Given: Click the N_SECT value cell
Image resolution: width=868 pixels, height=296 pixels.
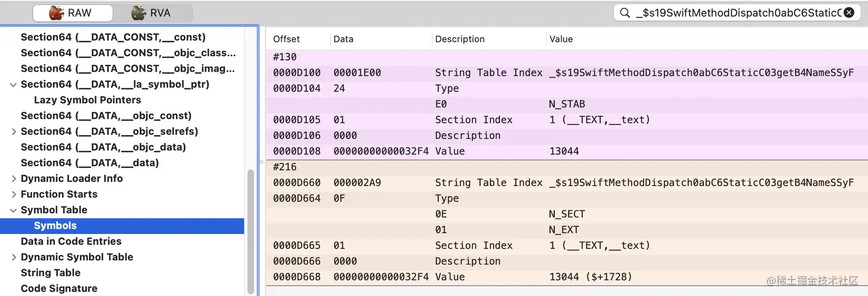Looking at the screenshot, I should tap(567, 214).
